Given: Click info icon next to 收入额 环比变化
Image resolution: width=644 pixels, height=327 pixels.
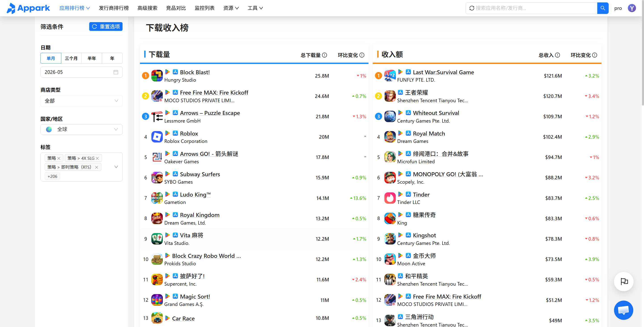Looking at the screenshot, I should point(595,55).
